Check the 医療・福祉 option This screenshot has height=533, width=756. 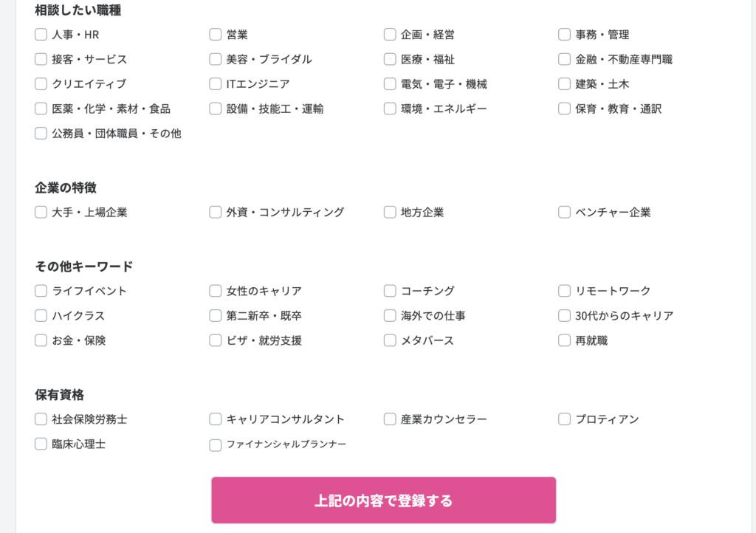(x=390, y=60)
